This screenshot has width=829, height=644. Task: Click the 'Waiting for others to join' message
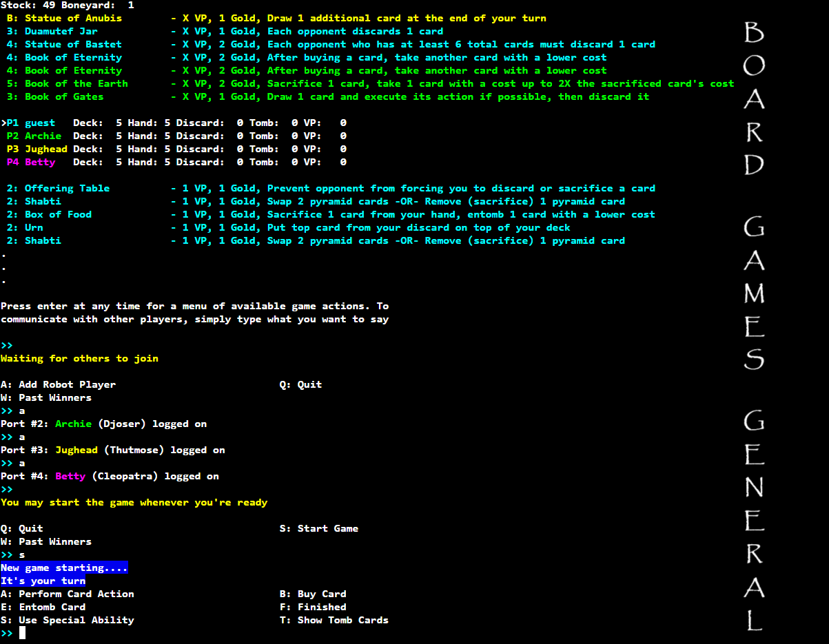coord(79,358)
